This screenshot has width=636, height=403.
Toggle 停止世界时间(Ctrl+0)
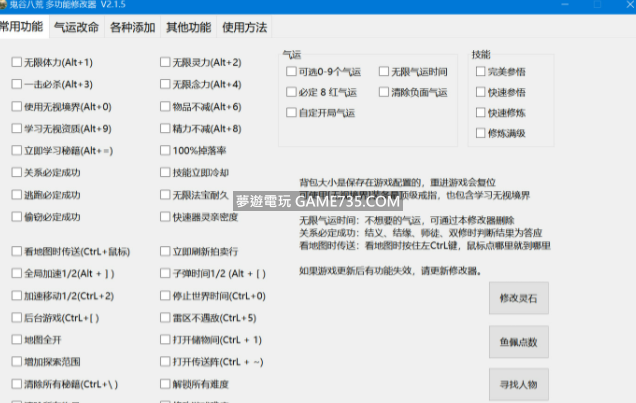165,296
